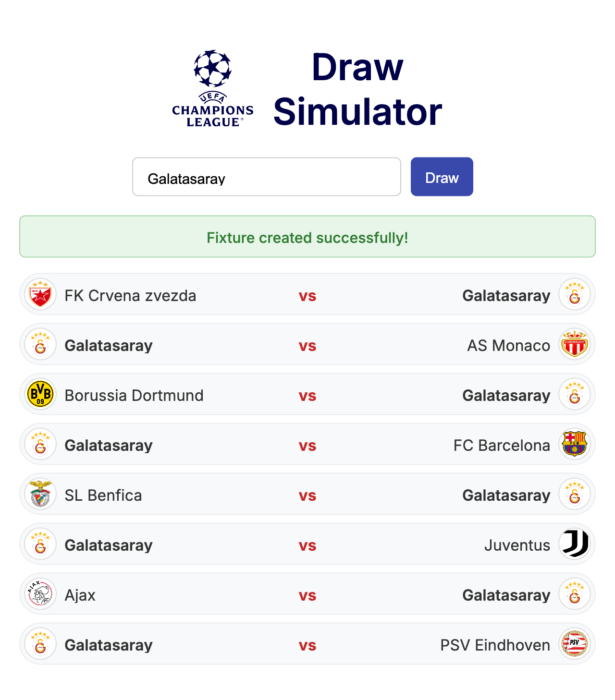The height and width of the screenshot is (700, 615).
Task: Click the PSV Eindhoven team name
Action: 495,645
